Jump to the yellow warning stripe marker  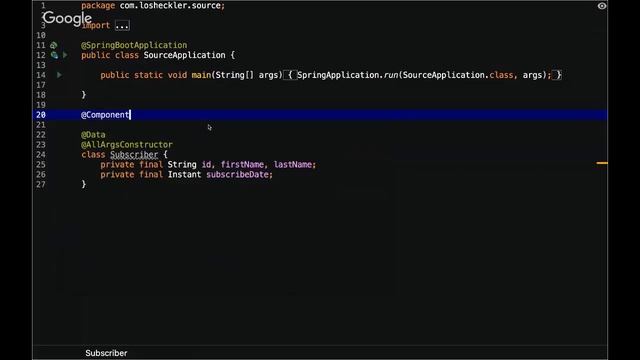tap(602, 163)
